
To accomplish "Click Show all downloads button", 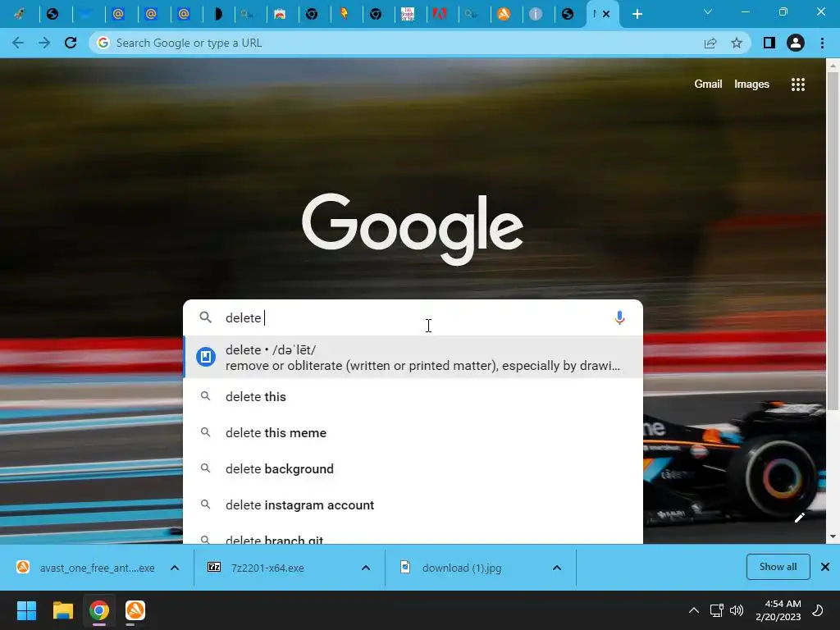I will pos(778,567).
